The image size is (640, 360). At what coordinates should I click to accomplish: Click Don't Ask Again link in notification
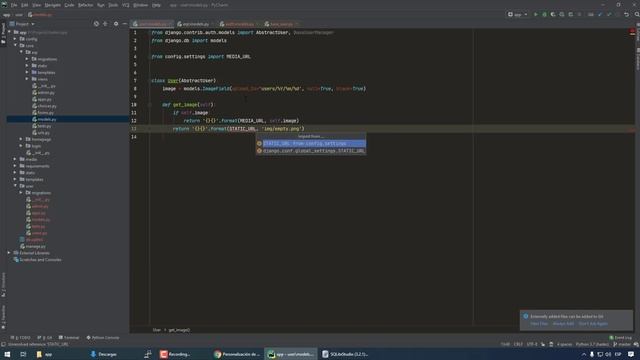[x=593, y=324]
